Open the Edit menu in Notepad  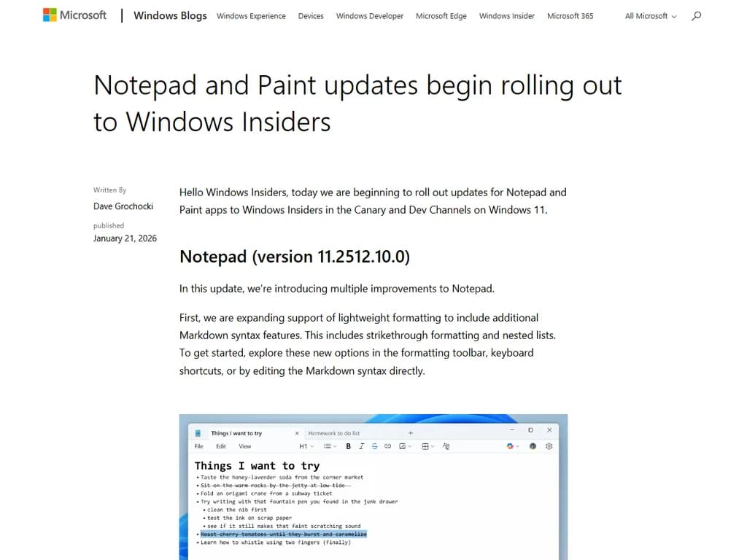coord(220,446)
